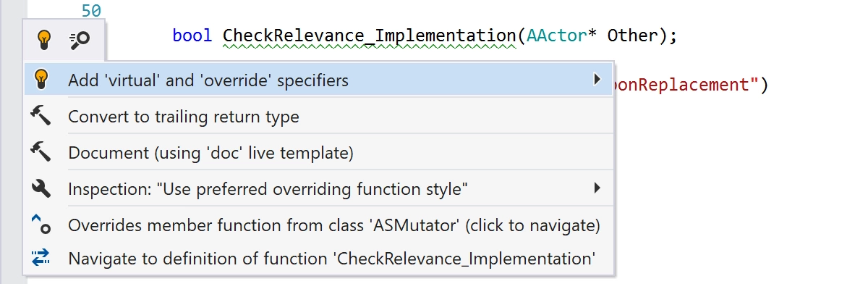
Task: Click the underlined CheckRelevance_Implementation function name
Action: [369, 35]
